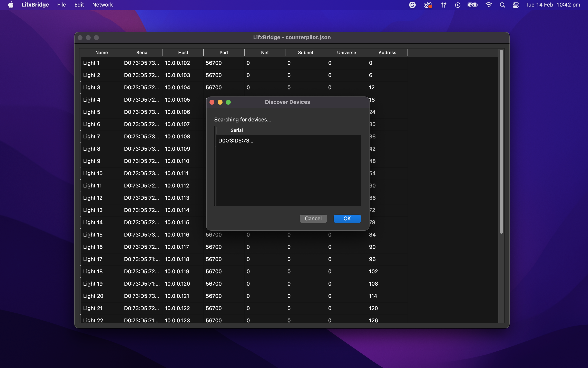Click the main window vertical scrollbar
The width and height of the screenshot is (588, 368).
point(501,142)
